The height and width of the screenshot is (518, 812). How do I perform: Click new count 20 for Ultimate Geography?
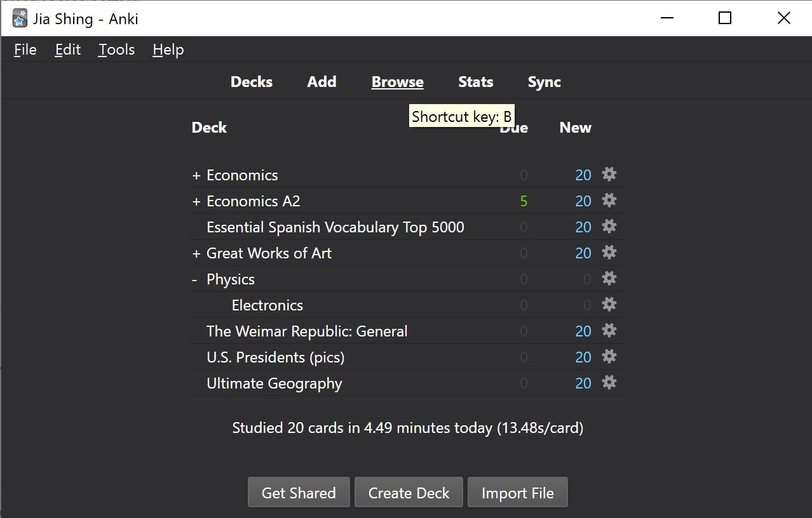pyautogui.click(x=583, y=383)
